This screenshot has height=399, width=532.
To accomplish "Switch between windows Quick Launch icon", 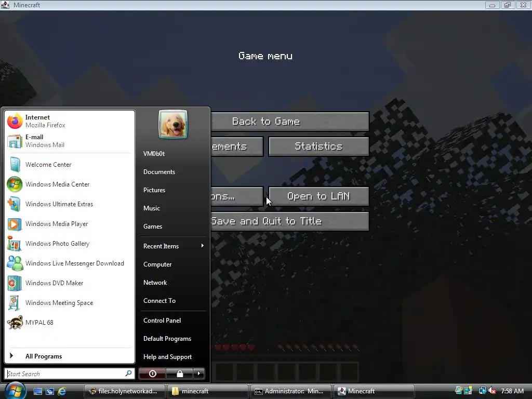I will point(50,391).
